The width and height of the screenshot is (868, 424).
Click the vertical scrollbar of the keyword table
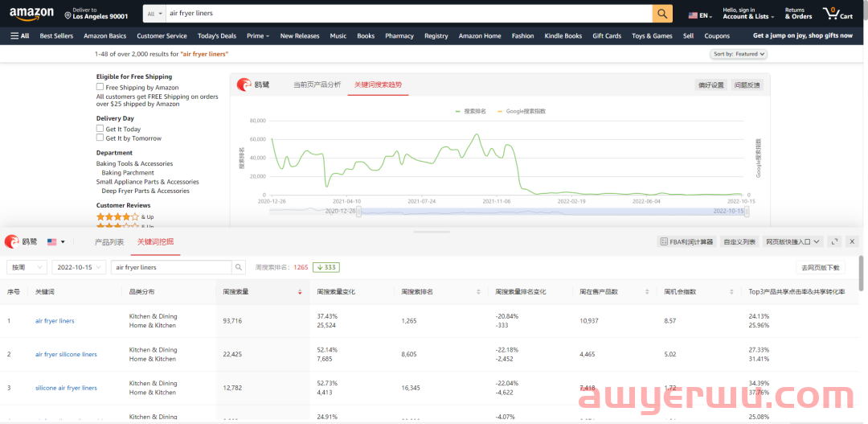(862, 273)
